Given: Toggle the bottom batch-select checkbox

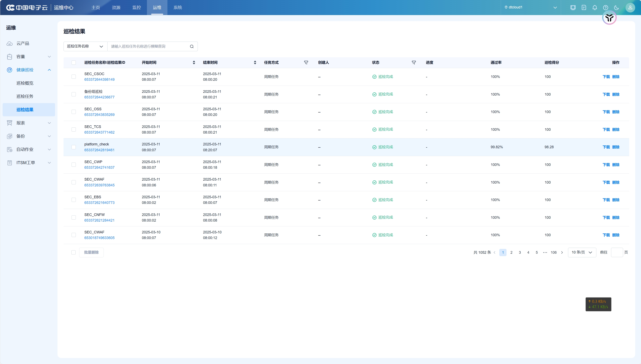Looking at the screenshot, I should pos(73,253).
